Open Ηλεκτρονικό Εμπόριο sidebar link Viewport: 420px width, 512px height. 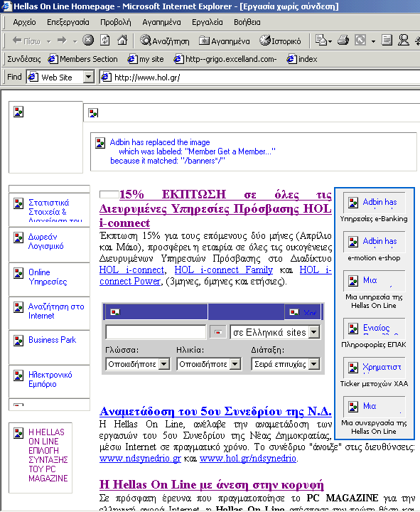(x=50, y=379)
